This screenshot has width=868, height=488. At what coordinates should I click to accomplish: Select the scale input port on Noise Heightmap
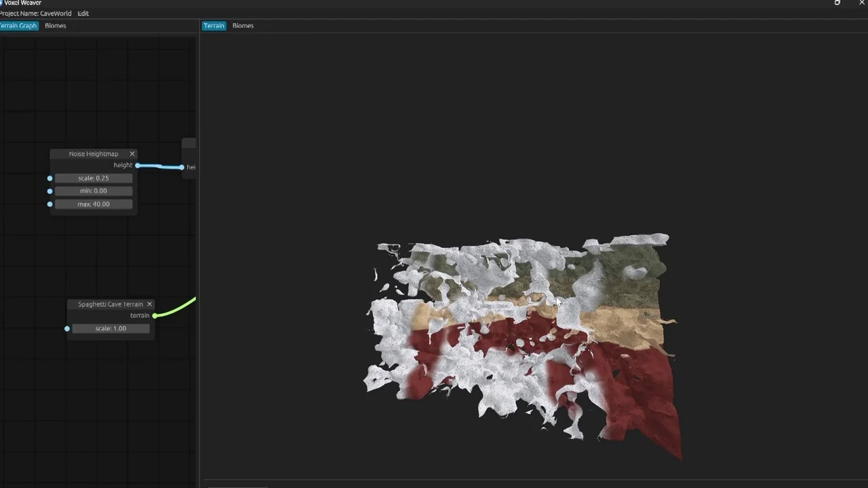pyautogui.click(x=50, y=178)
